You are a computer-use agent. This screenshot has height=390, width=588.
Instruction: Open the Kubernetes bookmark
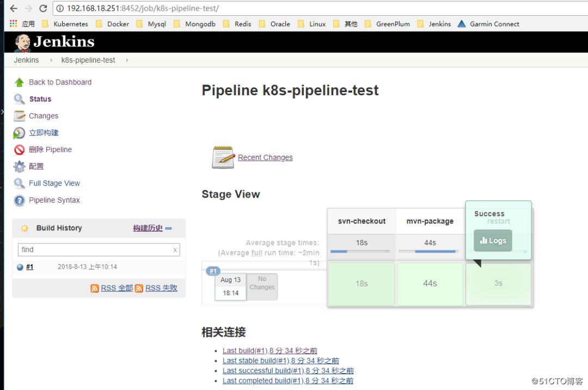pyautogui.click(x=70, y=24)
